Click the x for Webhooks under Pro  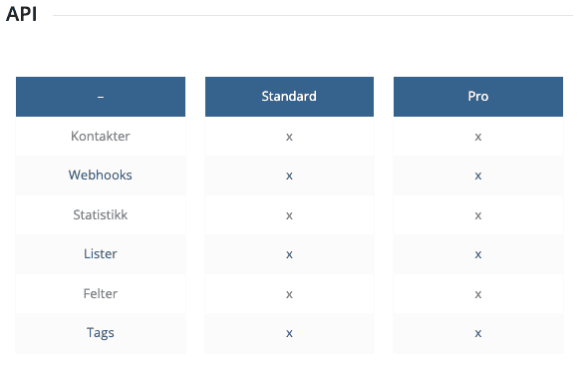pos(478,176)
